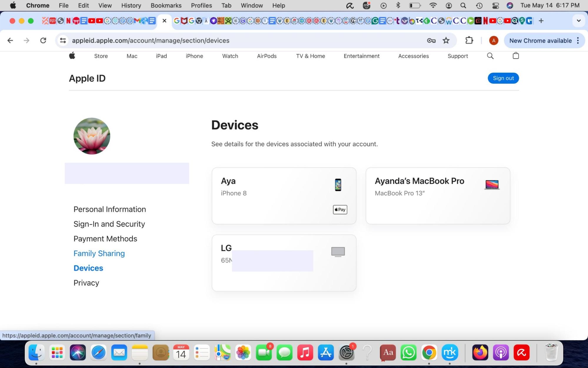This screenshot has height=368, width=588.
Task: Click the browser forward arrow
Action: click(x=26, y=41)
